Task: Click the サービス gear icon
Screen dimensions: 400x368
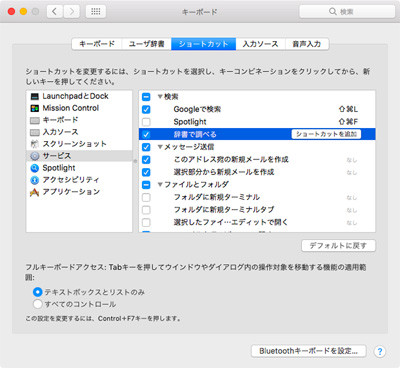Action: [35, 156]
